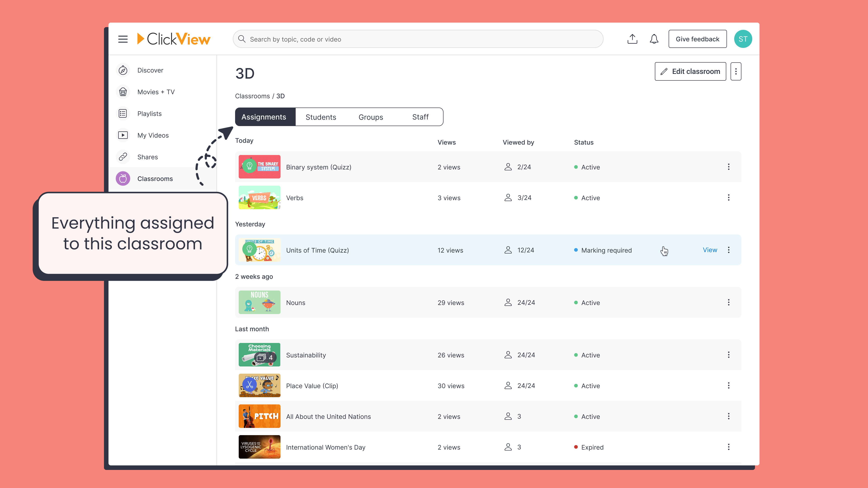
Task: Open Movies + TV section
Action: [156, 92]
